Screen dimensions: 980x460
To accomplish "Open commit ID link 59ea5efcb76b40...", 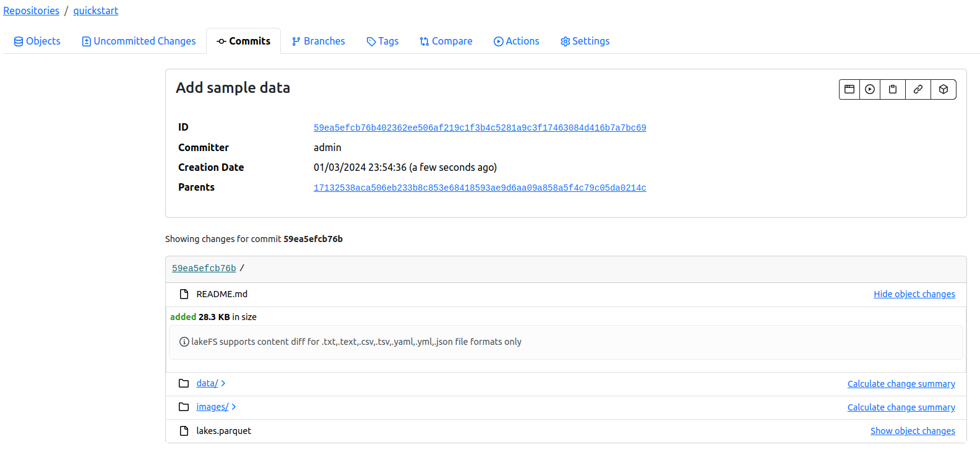I will 480,128.
